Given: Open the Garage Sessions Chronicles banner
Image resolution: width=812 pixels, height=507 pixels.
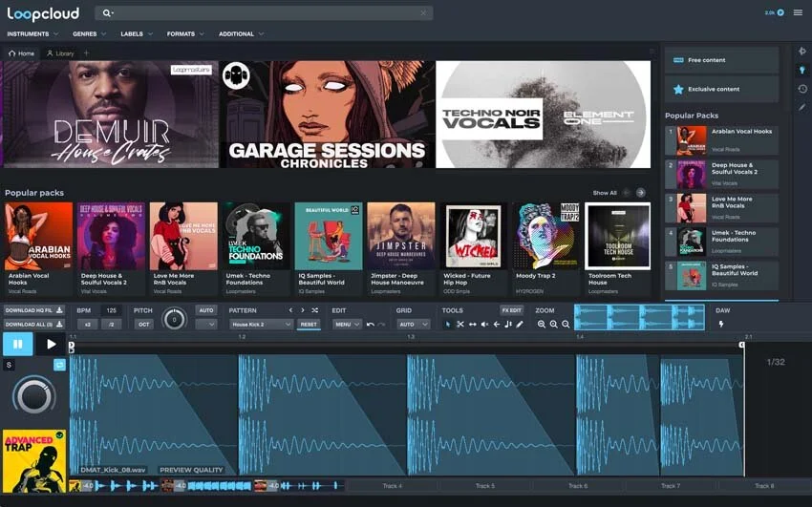Looking at the screenshot, I should click(328, 115).
